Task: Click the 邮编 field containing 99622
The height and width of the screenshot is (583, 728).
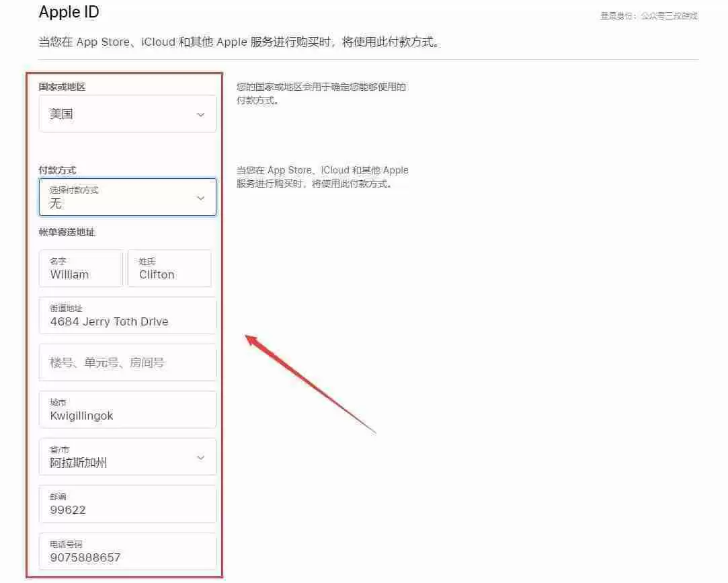Action: click(x=127, y=504)
